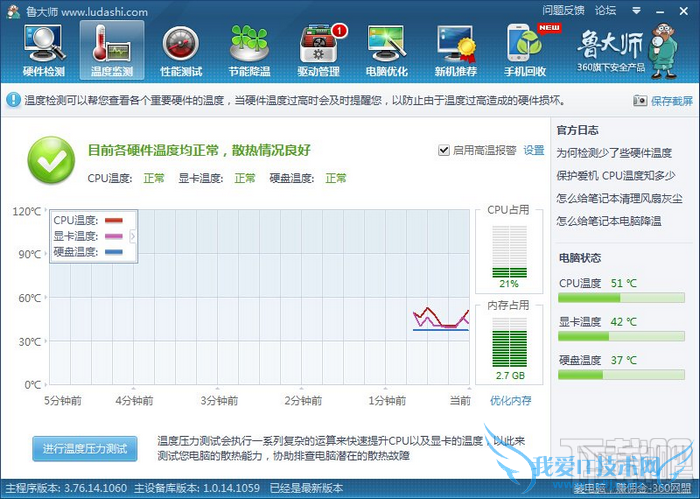Select the 温度监测 thermometer icon

point(112,50)
